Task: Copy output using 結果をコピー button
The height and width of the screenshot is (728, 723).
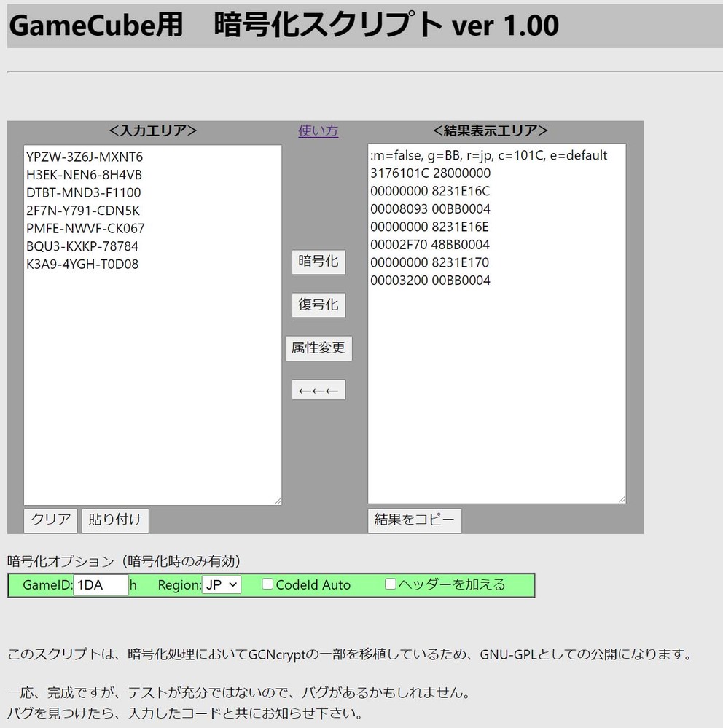Action: pos(414,520)
